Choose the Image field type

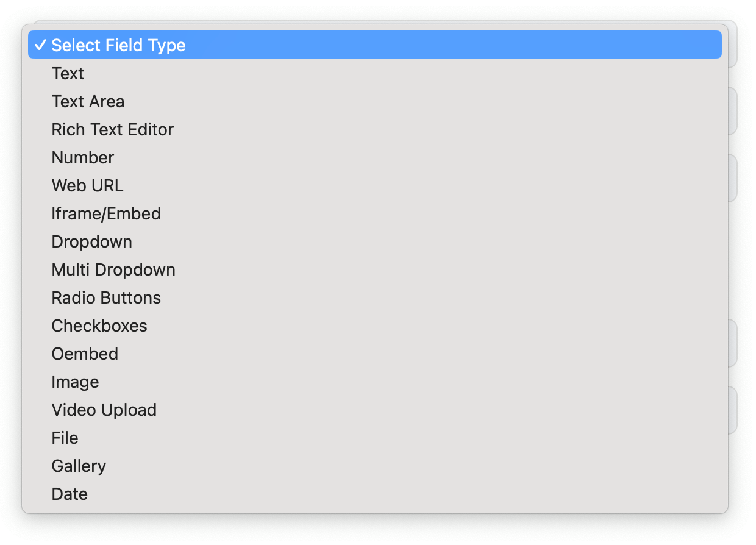(75, 382)
